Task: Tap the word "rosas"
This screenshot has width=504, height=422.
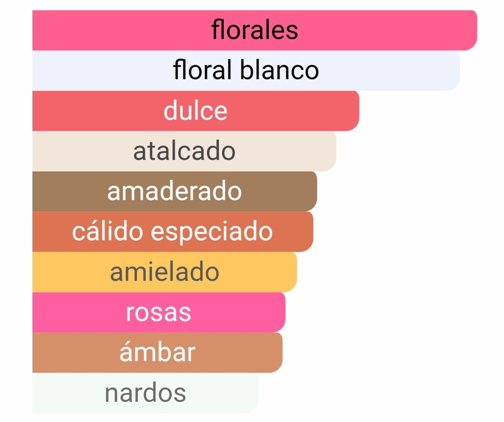Action: 158,313
